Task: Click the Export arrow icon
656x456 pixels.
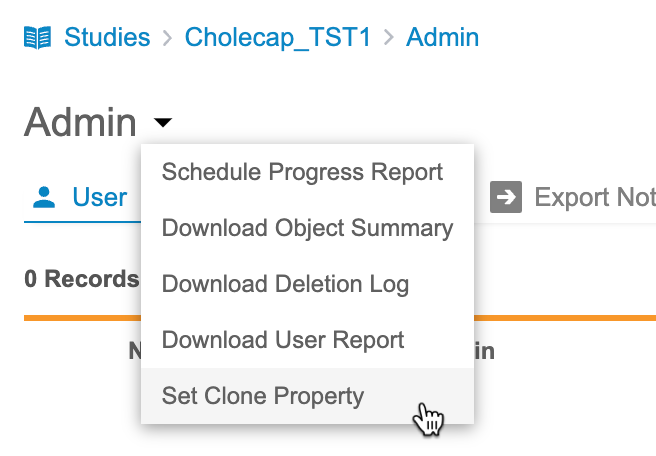Action: point(506,197)
